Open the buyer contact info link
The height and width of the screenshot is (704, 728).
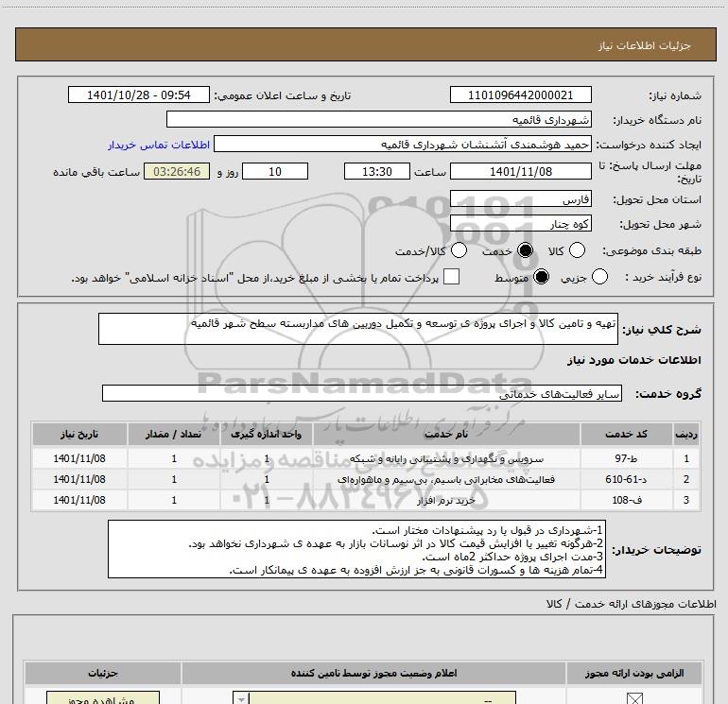coord(159,145)
